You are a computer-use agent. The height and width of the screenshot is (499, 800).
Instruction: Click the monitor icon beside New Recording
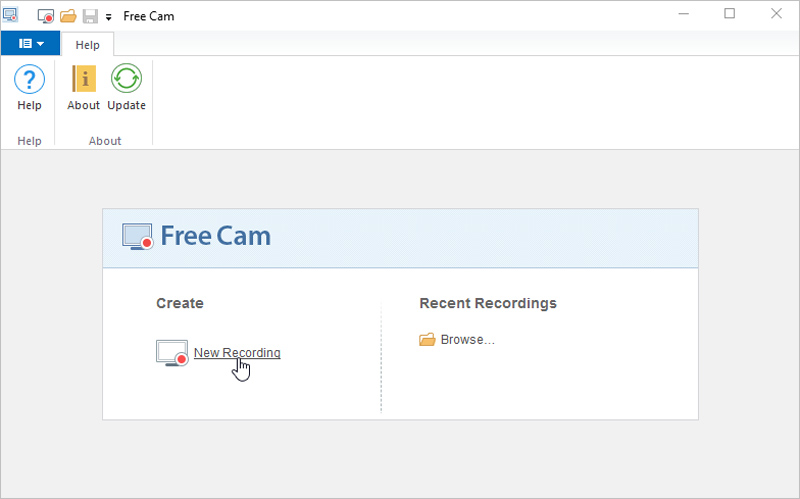point(172,353)
